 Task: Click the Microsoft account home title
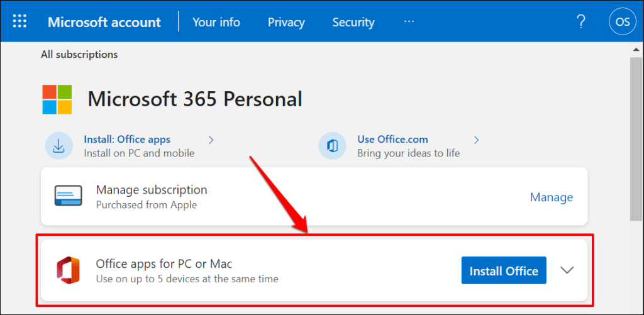point(104,22)
